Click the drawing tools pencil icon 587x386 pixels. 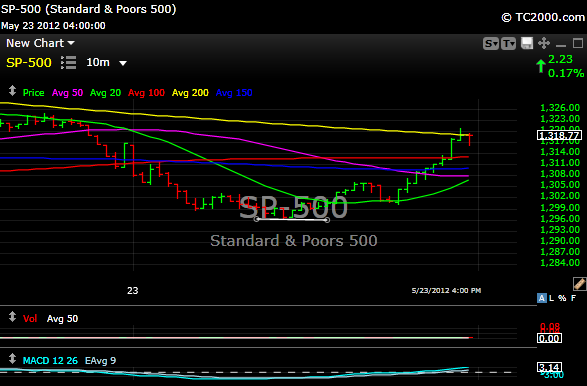point(579,284)
